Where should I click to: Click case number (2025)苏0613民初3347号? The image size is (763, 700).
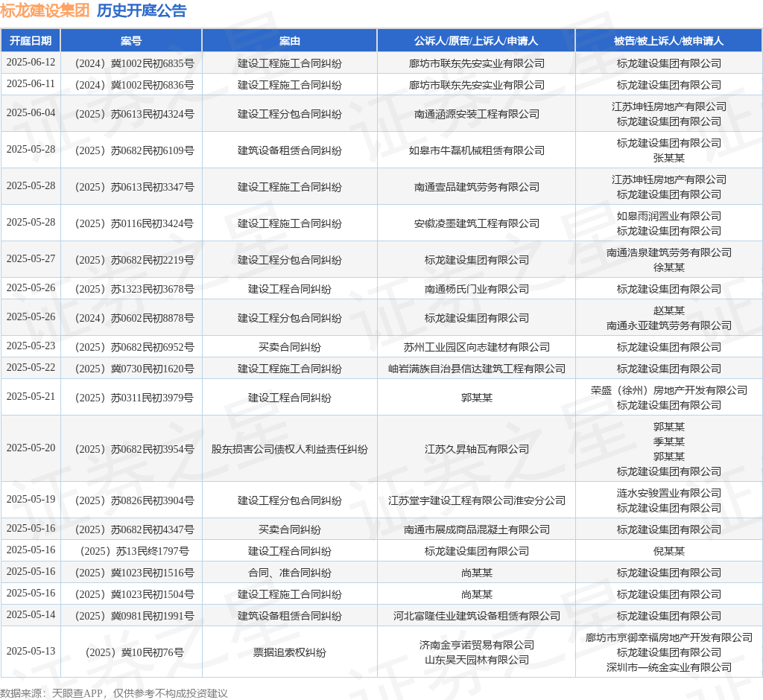(x=134, y=187)
